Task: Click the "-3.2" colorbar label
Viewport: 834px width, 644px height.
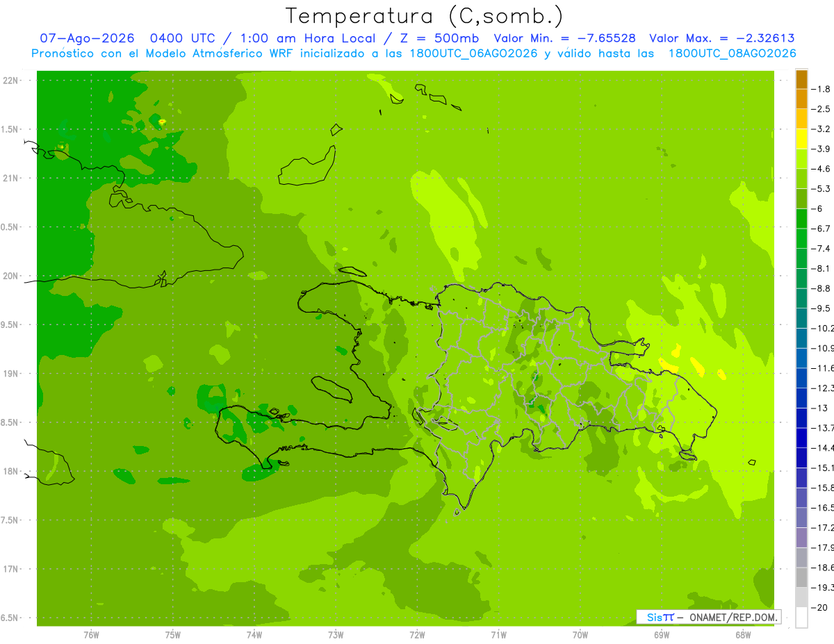Action: point(821,129)
